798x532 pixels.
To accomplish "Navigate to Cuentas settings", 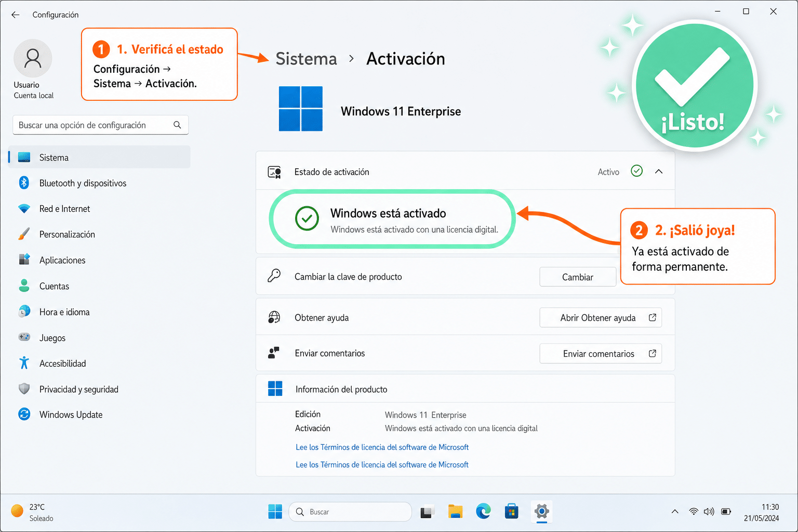I will 99,286.
